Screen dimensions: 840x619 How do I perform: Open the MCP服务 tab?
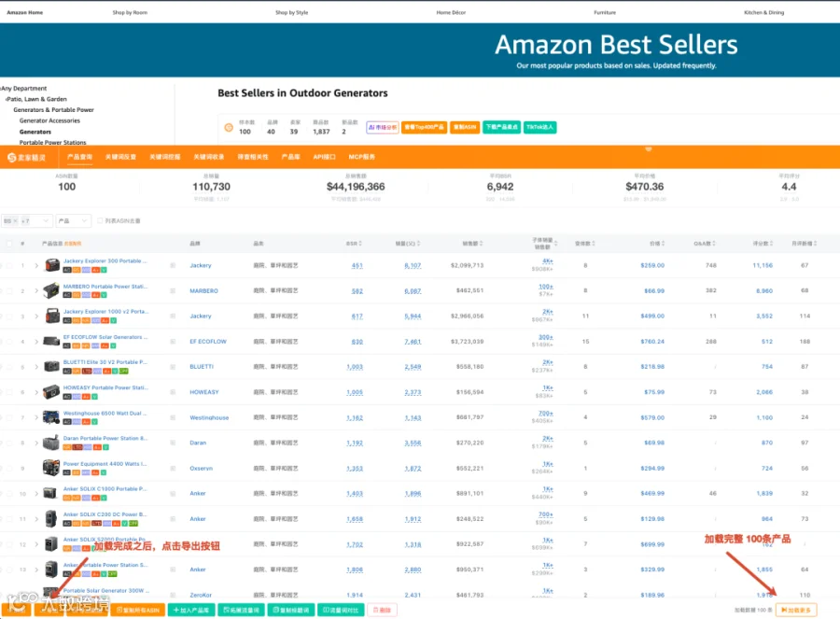pyautogui.click(x=361, y=157)
